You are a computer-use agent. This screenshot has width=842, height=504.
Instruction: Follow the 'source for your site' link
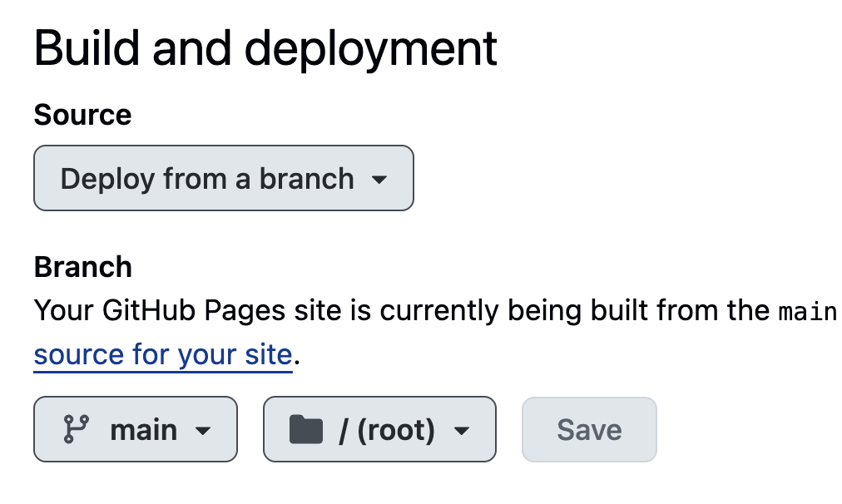point(163,355)
